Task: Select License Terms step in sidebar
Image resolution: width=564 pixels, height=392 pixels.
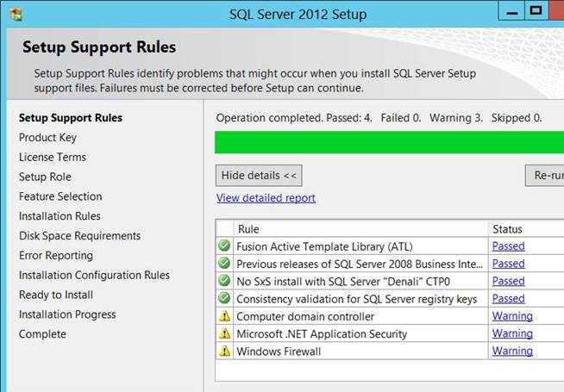Action: click(x=52, y=157)
